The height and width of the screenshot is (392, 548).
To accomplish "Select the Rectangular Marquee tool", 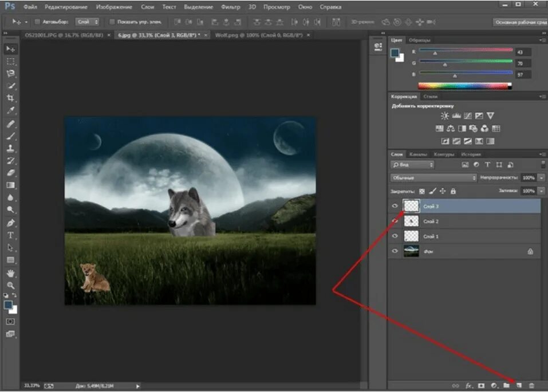I will [10, 61].
